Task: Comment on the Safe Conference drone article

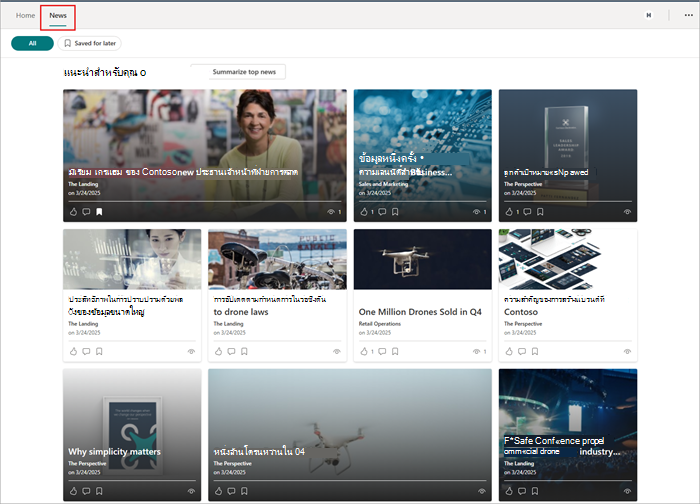Action: [522, 491]
